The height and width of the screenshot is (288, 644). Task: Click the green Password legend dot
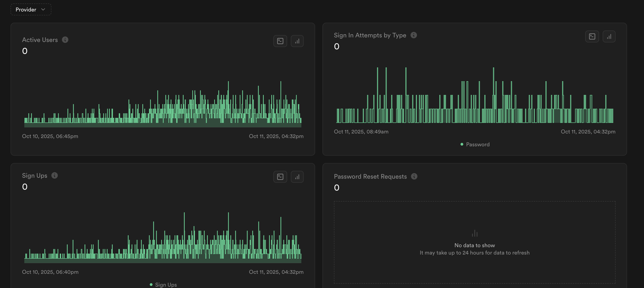(x=462, y=144)
